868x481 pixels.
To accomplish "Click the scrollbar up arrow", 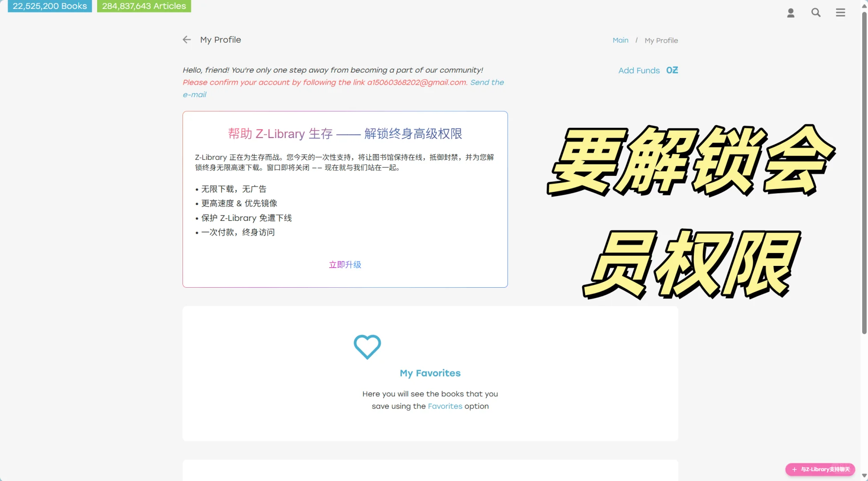I will [x=864, y=5].
